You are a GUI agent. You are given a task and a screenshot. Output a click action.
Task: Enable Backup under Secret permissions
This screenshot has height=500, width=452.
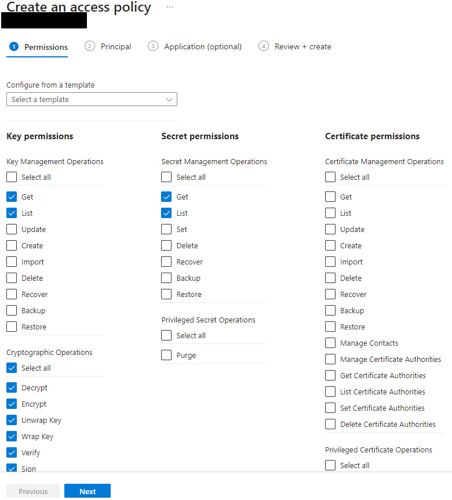pos(166,278)
